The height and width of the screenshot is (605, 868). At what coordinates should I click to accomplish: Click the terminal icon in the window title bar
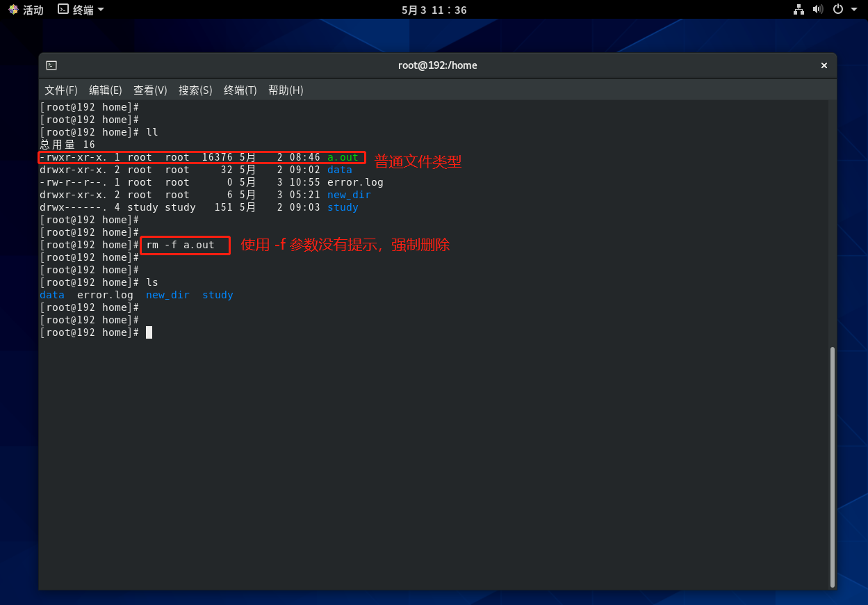[51, 65]
